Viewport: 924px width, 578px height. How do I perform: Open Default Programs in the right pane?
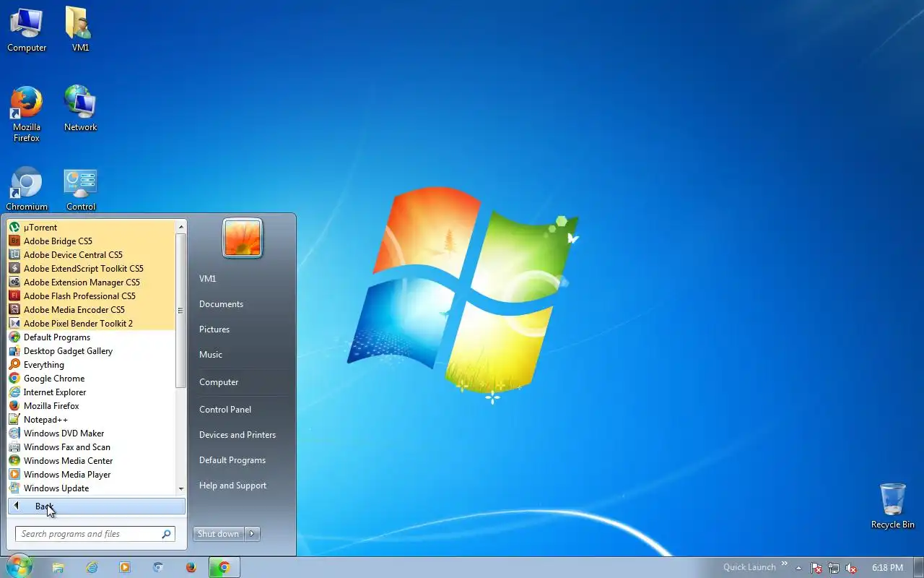(x=232, y=460)
